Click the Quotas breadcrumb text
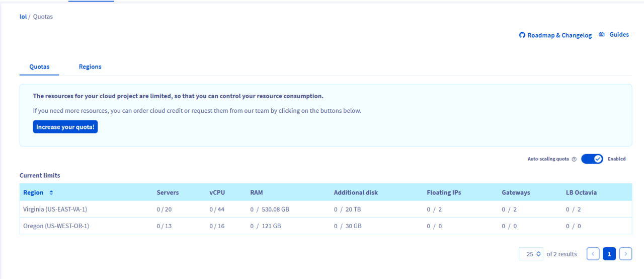This screenshot has height=279, width=644. coord(43,17)
